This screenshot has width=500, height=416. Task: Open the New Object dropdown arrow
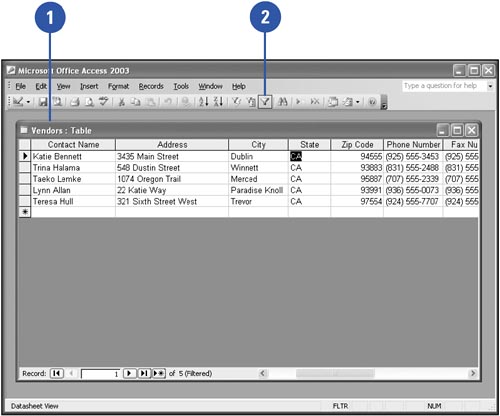pos(358,102)
